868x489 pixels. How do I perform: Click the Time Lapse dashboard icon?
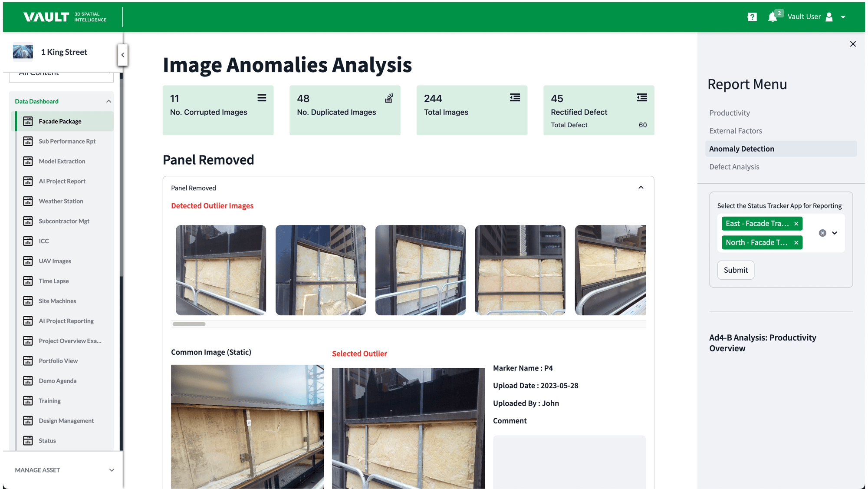pyautogui.click(x=28, y=281)
